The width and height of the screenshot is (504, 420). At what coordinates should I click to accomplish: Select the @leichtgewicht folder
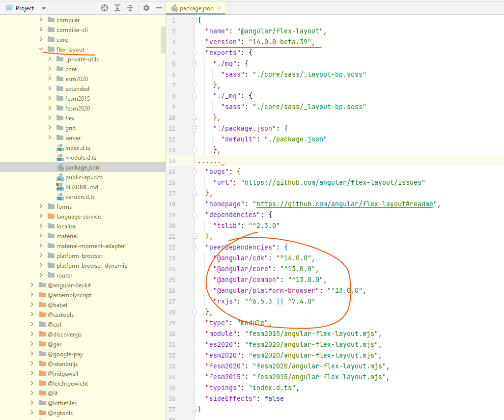68,383
